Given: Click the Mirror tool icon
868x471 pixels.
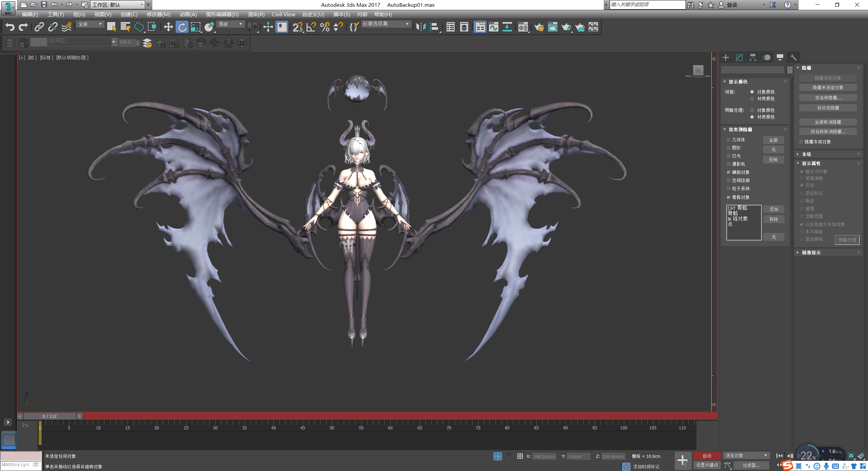Looking at the screenshot, I should [x=421, y=27].
